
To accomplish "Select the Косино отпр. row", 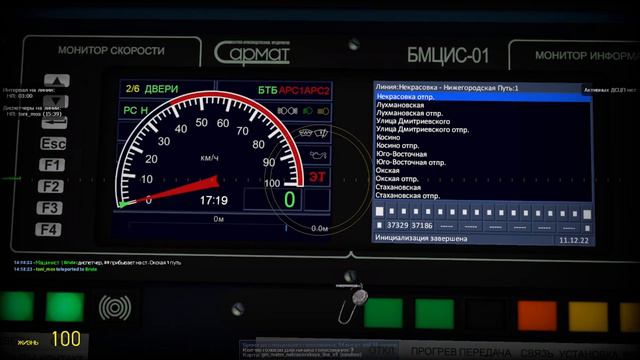I will click(x=483, y=146).
